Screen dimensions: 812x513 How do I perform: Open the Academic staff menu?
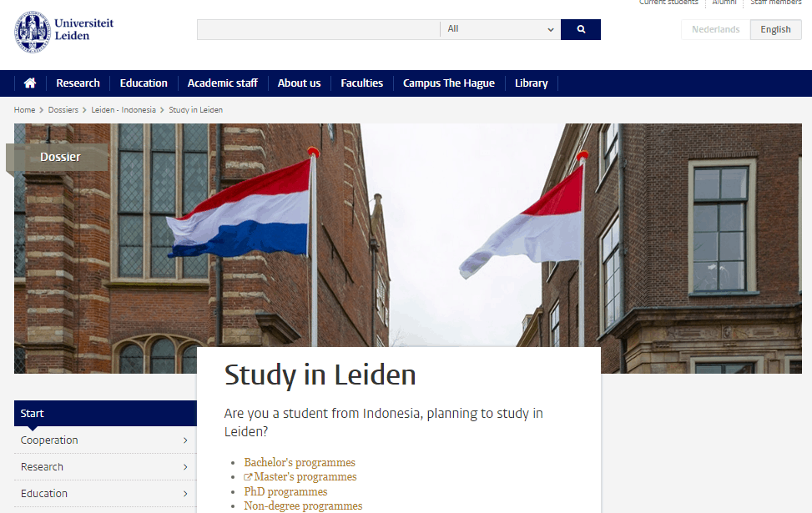223,83
